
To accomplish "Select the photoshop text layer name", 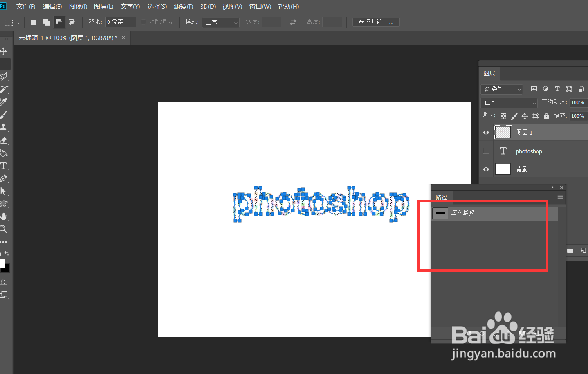I will pos(529,151).
